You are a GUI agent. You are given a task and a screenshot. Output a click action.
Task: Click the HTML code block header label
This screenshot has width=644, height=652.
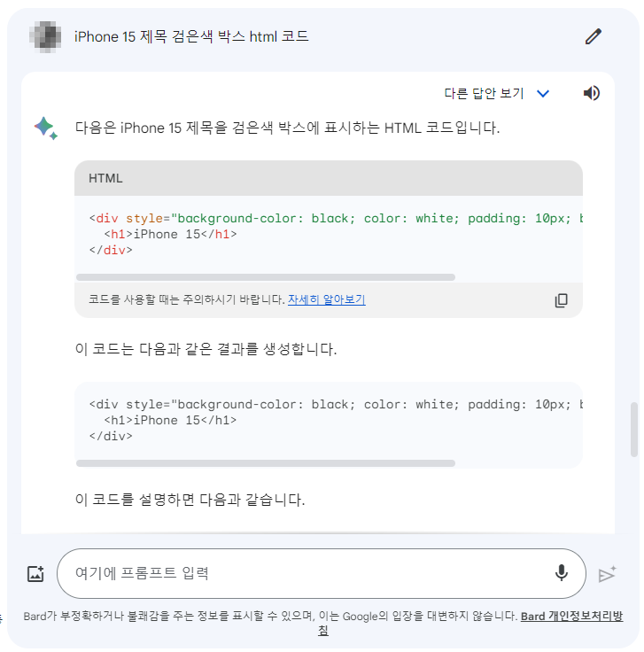[x=105, y=178]
